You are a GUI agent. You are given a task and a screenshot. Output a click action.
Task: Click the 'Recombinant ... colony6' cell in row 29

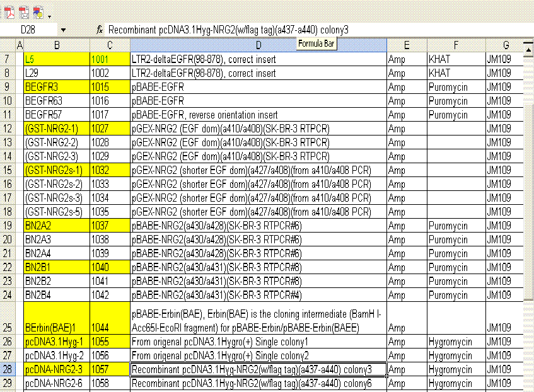pos(258,383)
